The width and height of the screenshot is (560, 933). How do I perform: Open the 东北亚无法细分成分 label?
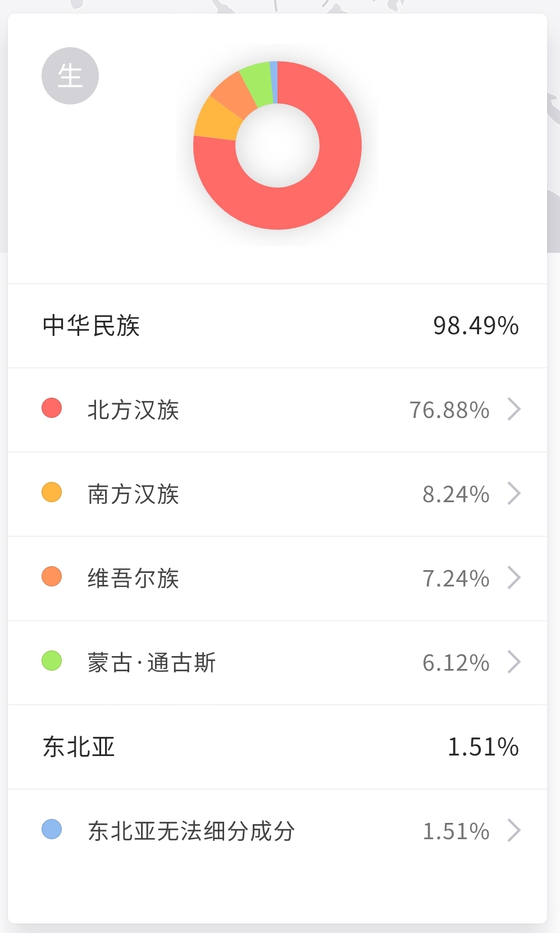[x=191, y=831]
